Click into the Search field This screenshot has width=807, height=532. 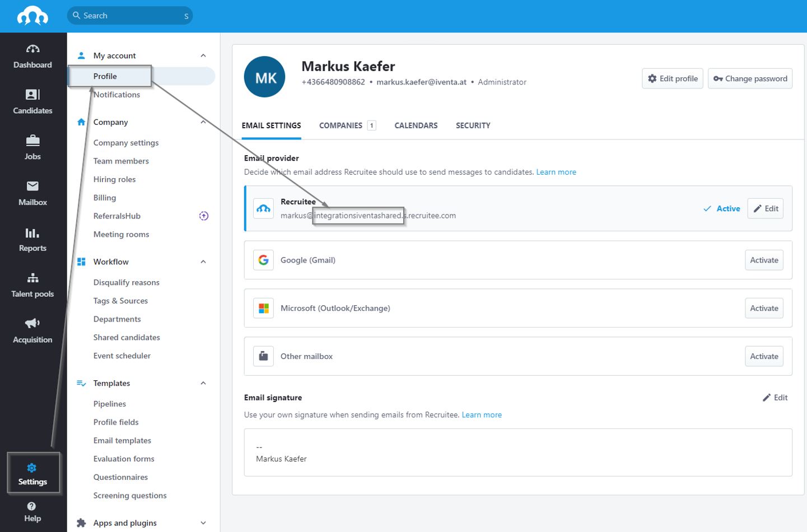(130, 16)
